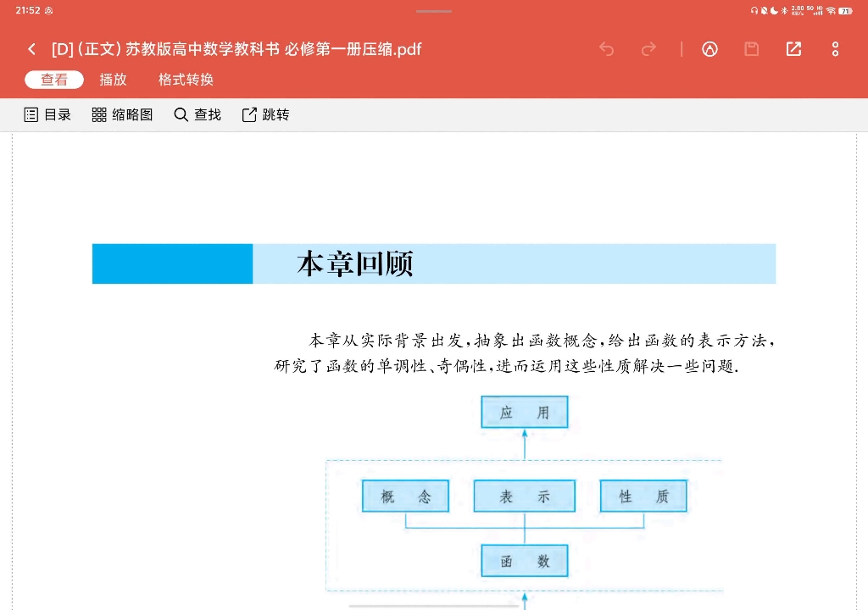Open the more options kebab menu
Viewport: 868px width, 610px height.
coord(834,49)
